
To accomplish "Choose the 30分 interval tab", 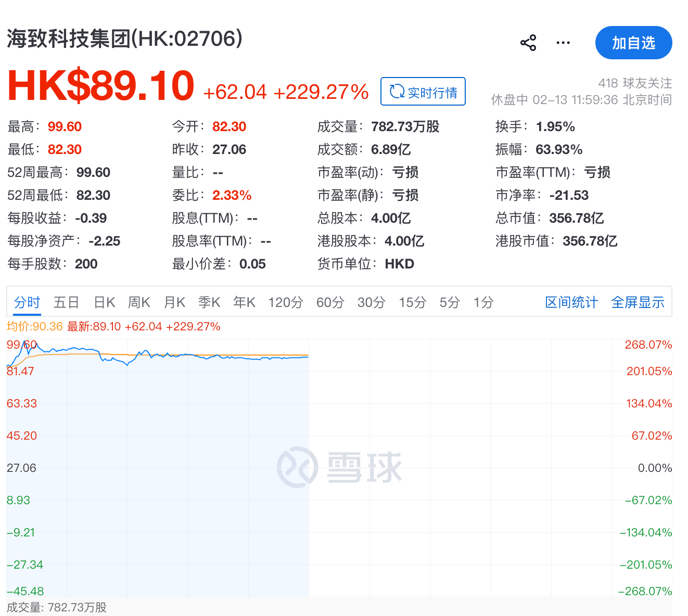I will coord(371,302).
